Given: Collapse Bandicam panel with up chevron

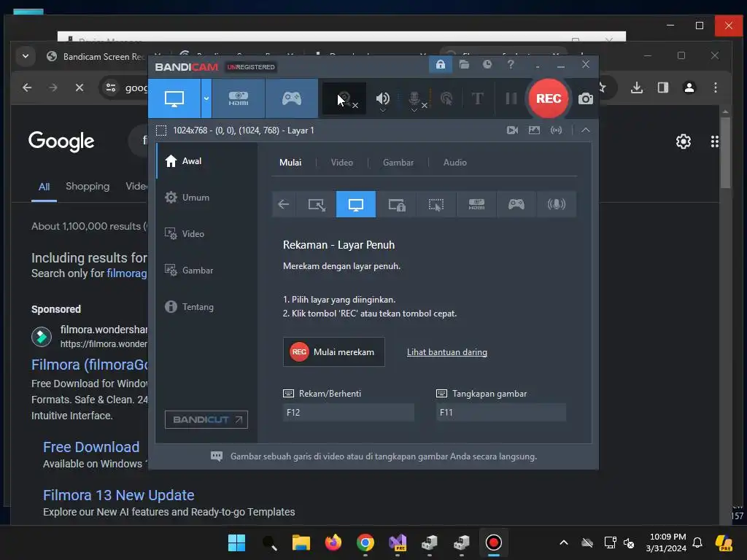Looking at the screenshot, I should pos(586,130).
